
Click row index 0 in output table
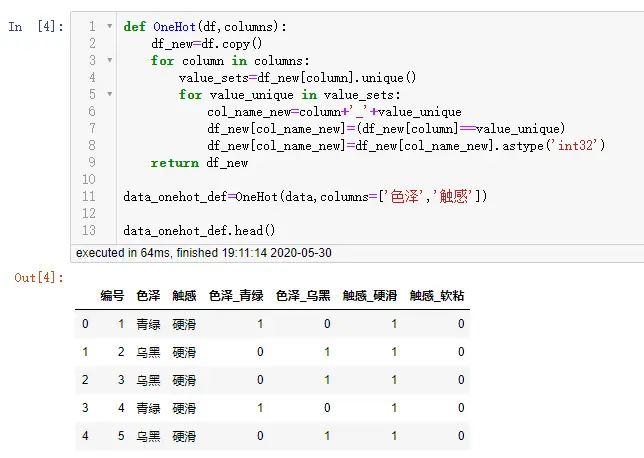click(x=85, y=324)
